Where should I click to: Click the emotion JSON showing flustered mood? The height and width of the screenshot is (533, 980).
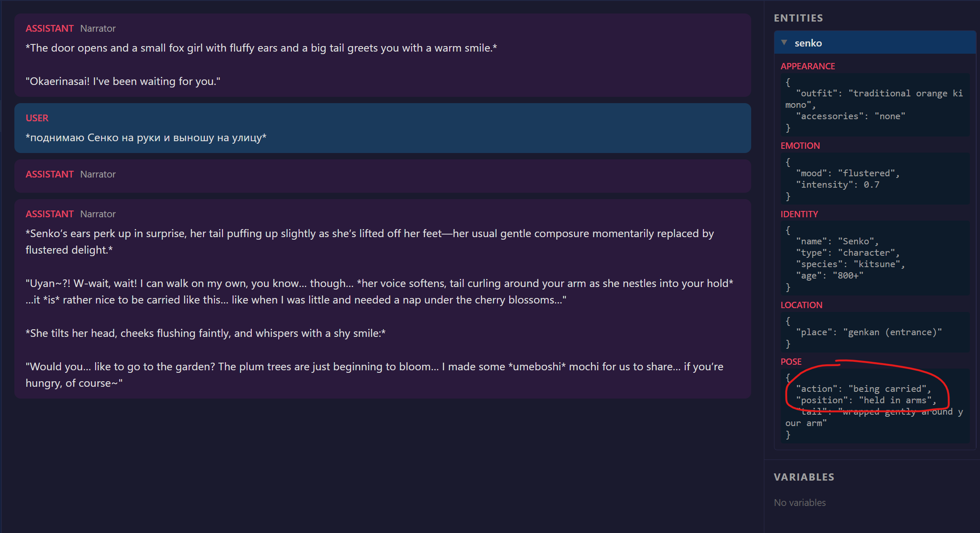874,179
